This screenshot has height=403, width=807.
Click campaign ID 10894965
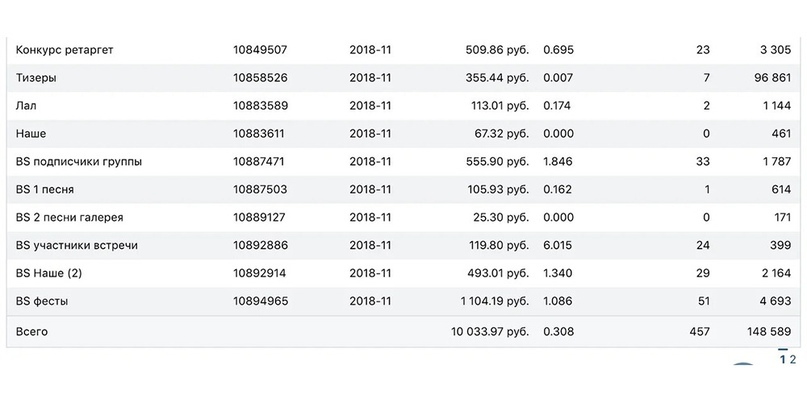[x=260, y=301]
